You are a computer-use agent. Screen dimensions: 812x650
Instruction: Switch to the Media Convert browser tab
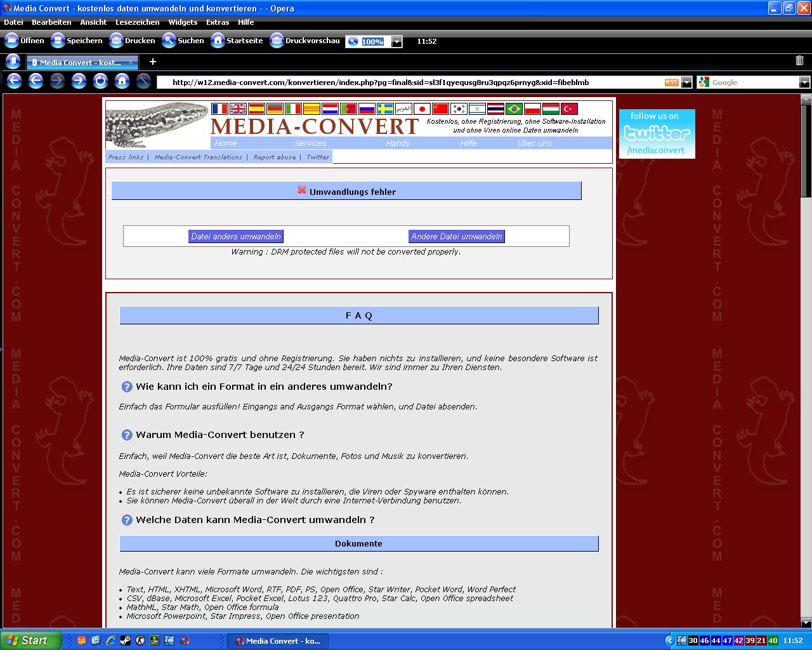click(x=82, y=62)
